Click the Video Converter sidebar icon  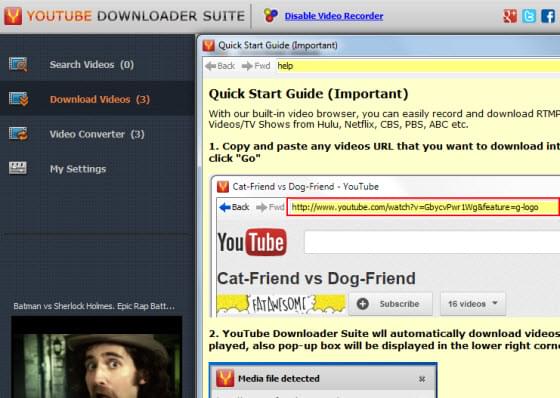click(18, 134)
